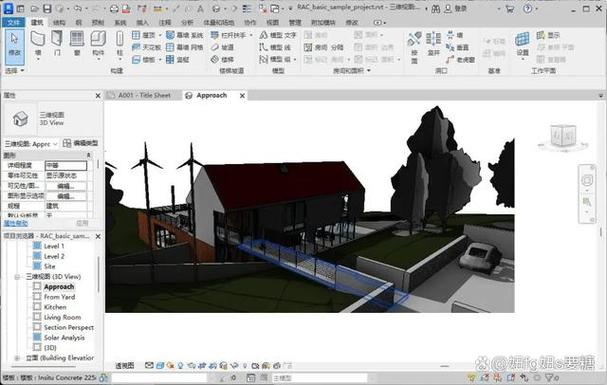Click the 垂直 (Vertical) opening tool

(x=457, y=48)
